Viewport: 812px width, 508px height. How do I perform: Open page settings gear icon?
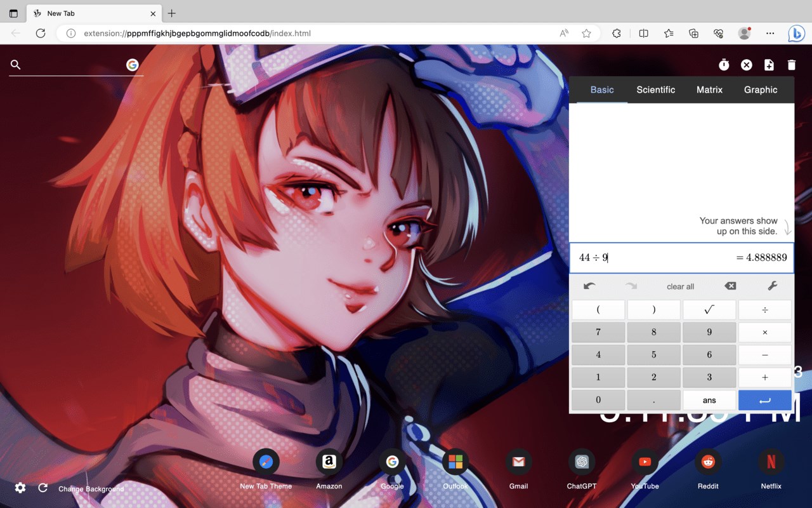pyautogui.click(x=20, y=488)
